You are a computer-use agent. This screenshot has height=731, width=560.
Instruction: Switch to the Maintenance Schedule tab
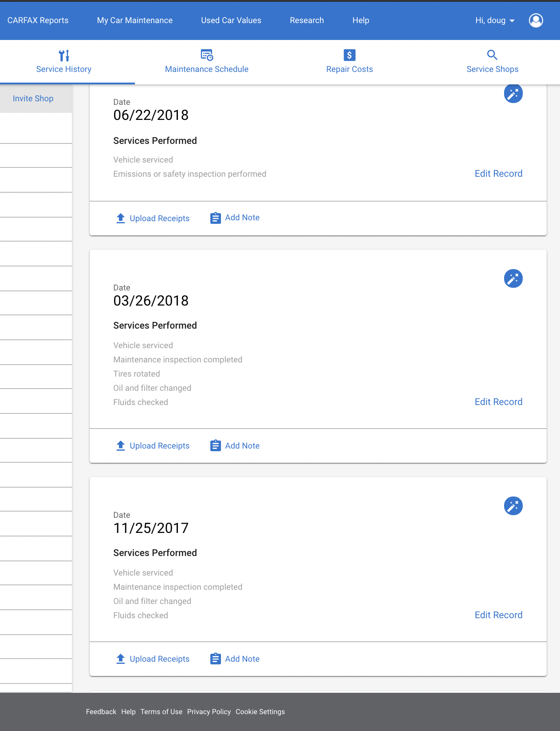tap(207, 62)
